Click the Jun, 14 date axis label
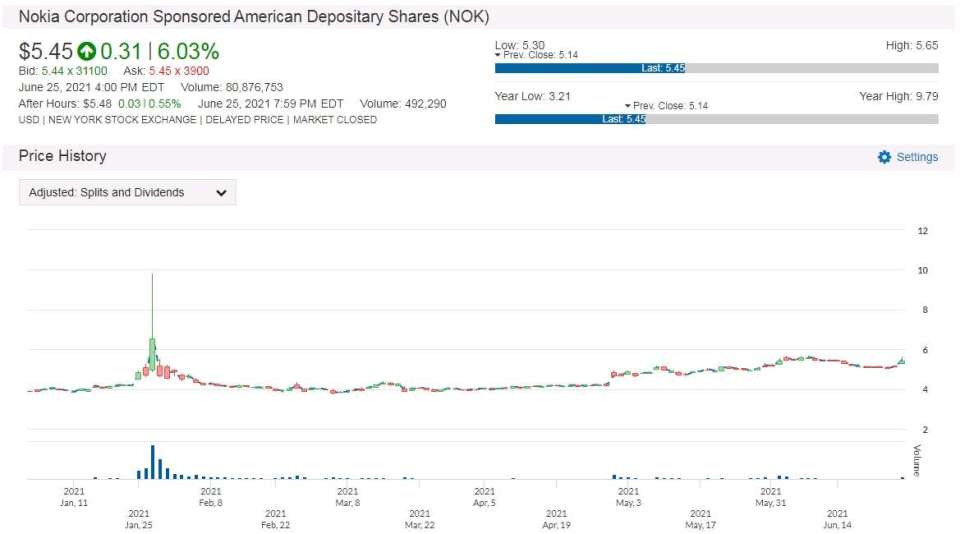Screen dimensions: 960x534 coord(837,519)
